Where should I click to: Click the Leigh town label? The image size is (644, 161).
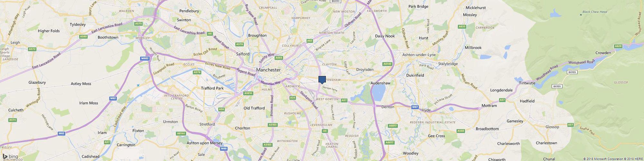[x=15, y=43]
